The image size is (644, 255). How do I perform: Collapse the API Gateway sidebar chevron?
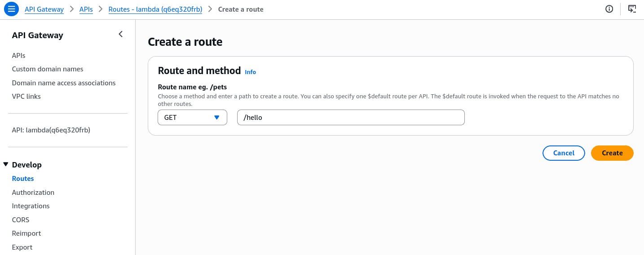[x=120, y=34]
